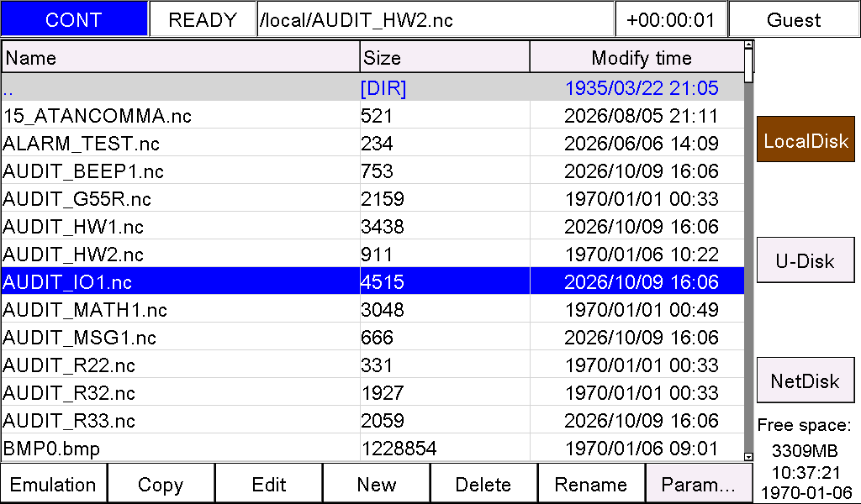Click the 3309MB free space value
Image resolution: width=861 pixels, height=504 pixels.
[805, 451]
